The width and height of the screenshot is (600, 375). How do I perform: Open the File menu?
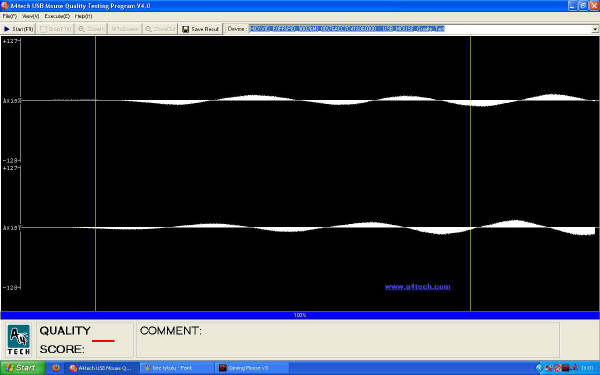[x=10, y=16]
